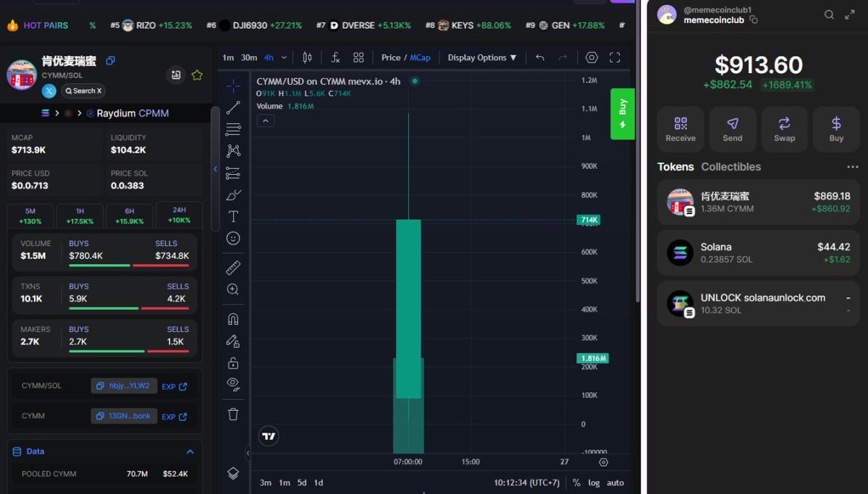Remove drawings with the trash icon
The height and width of the screenshot is (494, 868).
(233, 414)
